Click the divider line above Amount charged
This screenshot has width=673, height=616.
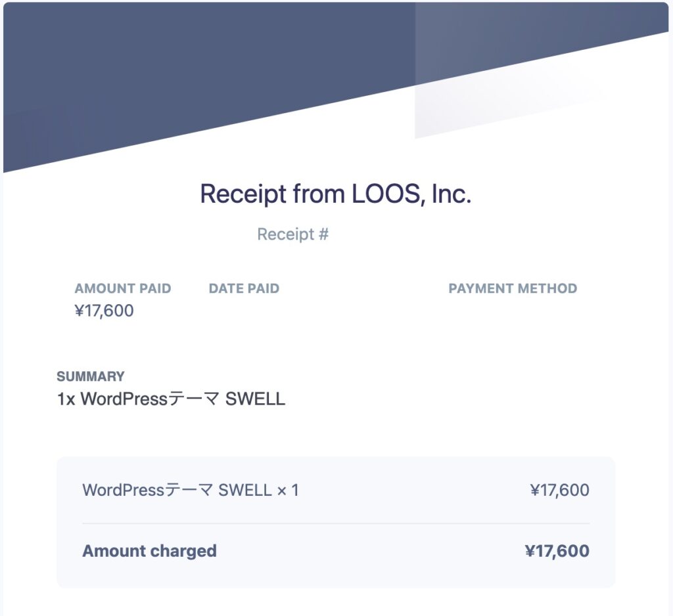[x=336, y=523]
